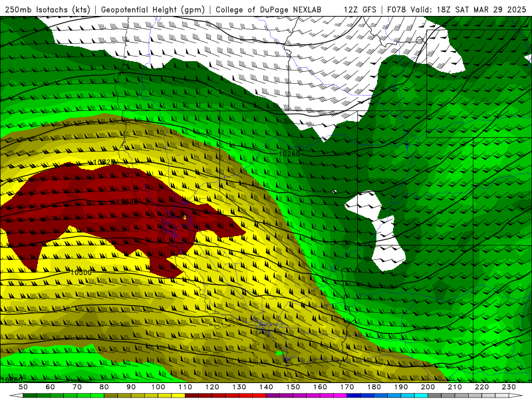Click the 10260 height contour label
Screen dimensions: 532x399
[289, 154]
